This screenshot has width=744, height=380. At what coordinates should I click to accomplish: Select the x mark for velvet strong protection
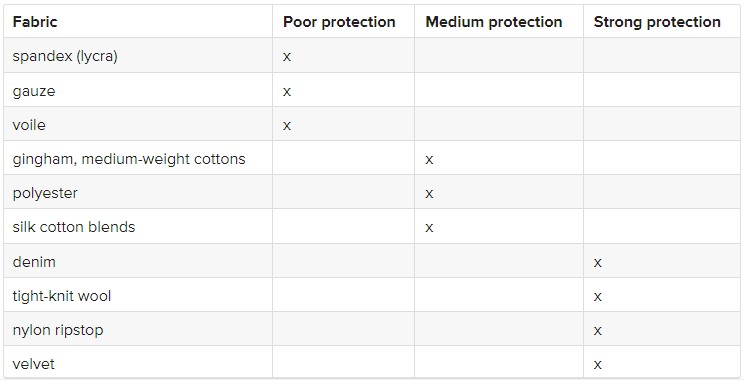click(x=598, y=364)
